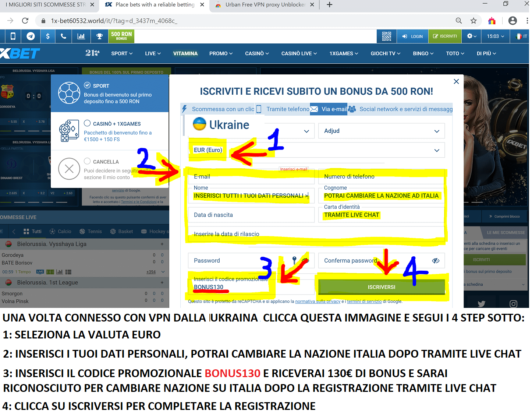Open the TOTO menu
This screenshot has height=418, width=532.
click(455, 53)
